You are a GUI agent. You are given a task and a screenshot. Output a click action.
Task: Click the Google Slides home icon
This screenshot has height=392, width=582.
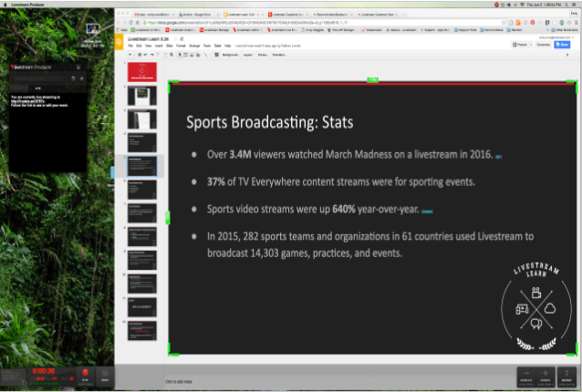pos(120,42)
